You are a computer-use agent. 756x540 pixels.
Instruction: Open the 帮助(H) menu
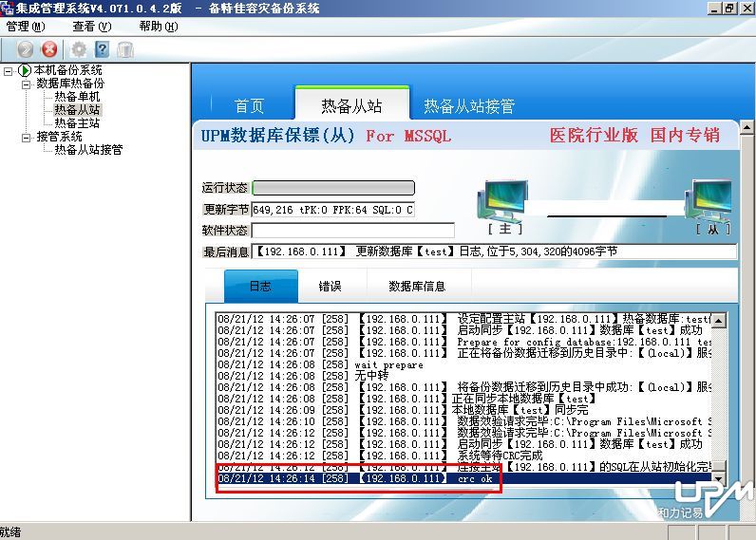[159, 27]
